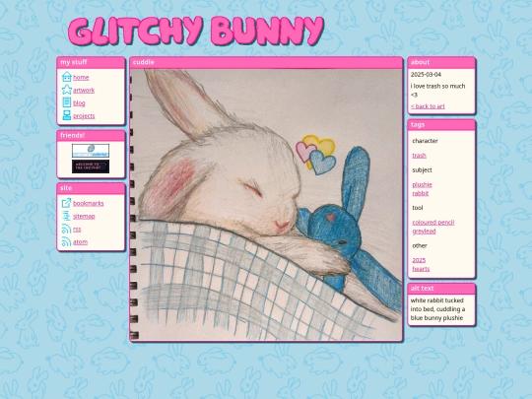532x399 pixels.
Task: Open the rss feed link
Action: [x=77, y=229]
